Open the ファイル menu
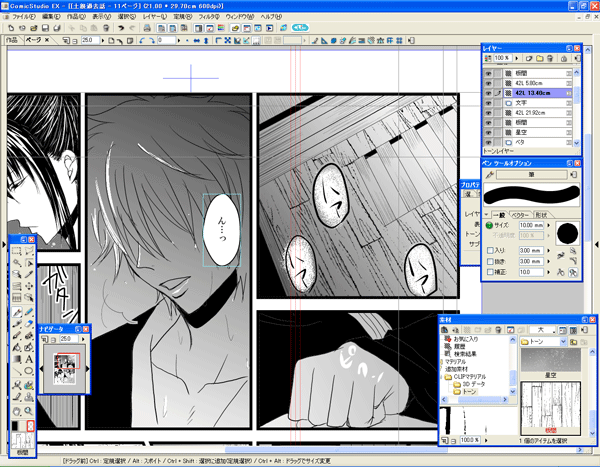Viewport: 600px width, 467px height. click(x=23, y=17)
